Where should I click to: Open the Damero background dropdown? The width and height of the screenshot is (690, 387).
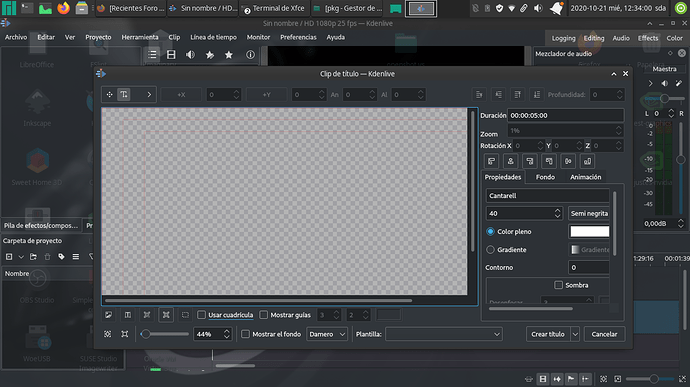tap(327, 334)
